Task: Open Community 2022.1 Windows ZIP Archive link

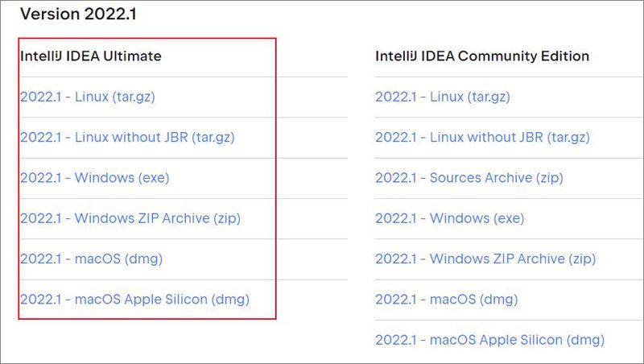Action: coord(485,259)
